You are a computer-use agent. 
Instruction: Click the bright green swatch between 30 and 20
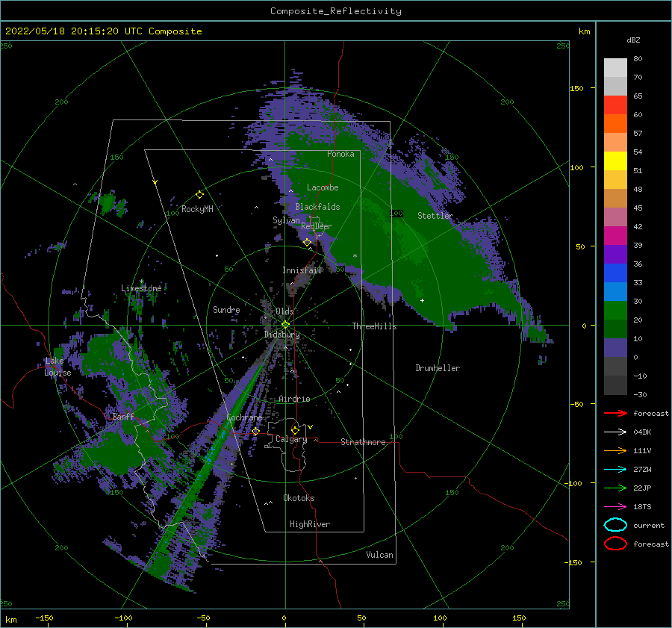click(x=615, y=310)
